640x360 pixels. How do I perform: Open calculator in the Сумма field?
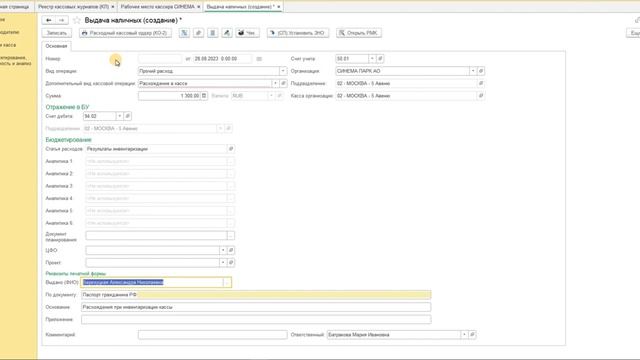(204, 96)
